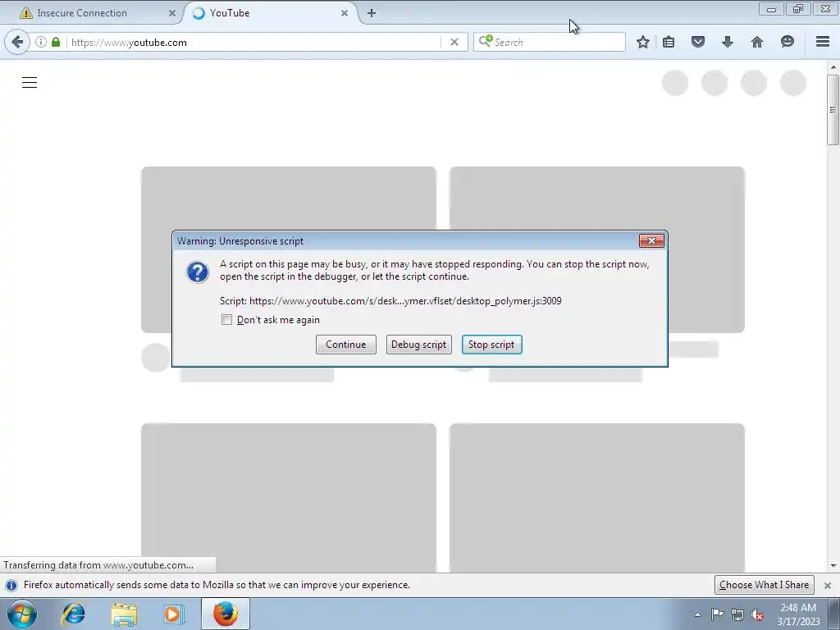Open the Firefox Hello smiley icon
Viewport: 840px width, 630px height.
tap(787, 42)
